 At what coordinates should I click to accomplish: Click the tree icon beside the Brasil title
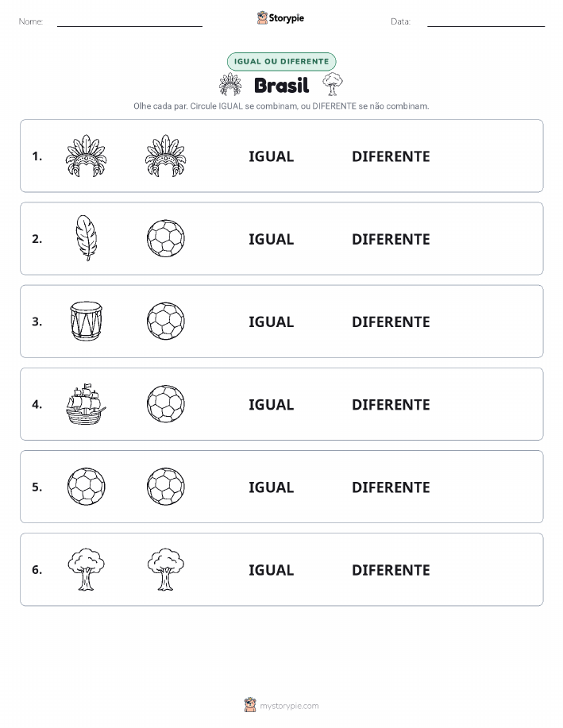click(333, 84)
